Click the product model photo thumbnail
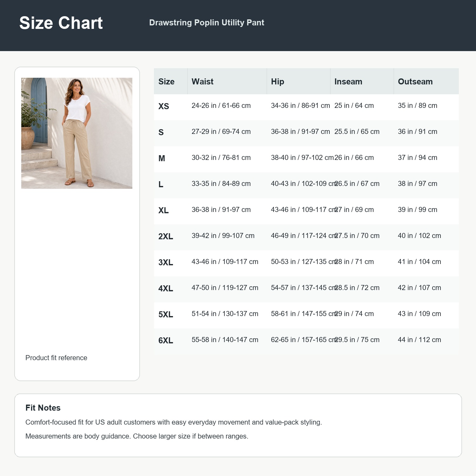This screenshot has height=476, width=476. [77, 133]
